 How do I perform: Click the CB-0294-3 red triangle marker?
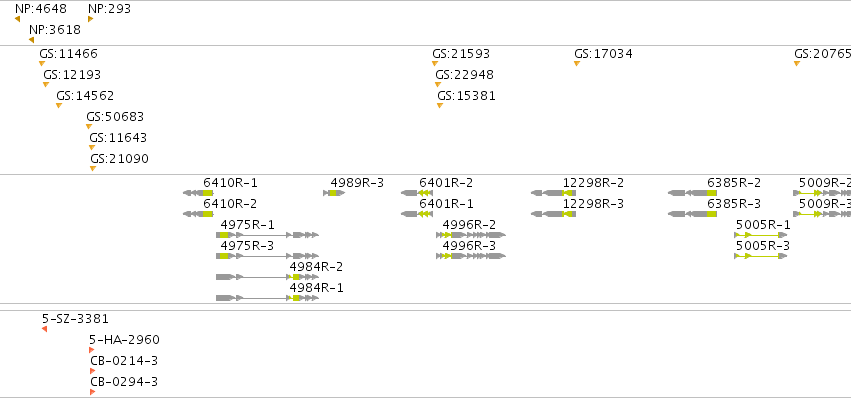click(x=93, y=392)
